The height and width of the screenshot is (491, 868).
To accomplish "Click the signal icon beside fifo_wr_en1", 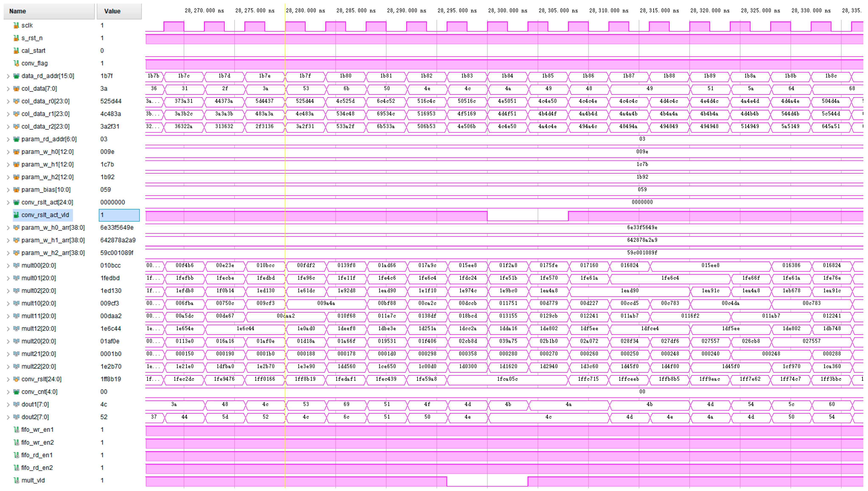I will pyautogui.click(x=16, y=429).
